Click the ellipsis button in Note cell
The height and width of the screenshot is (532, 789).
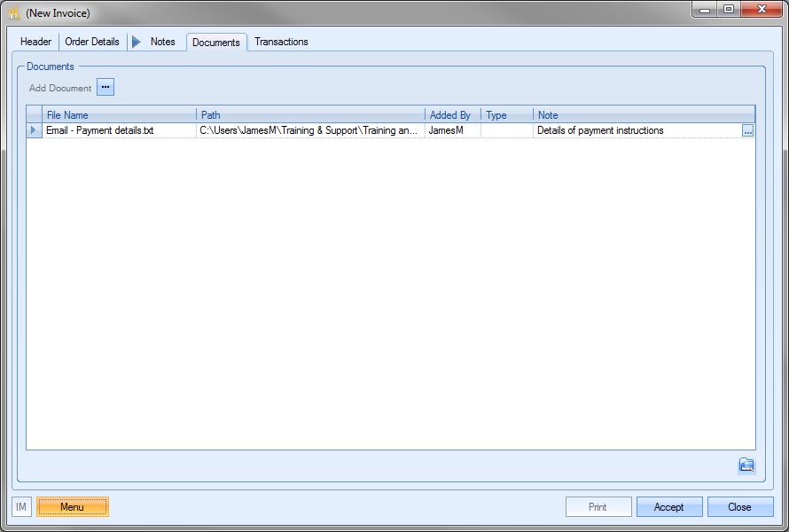point(747,131)
